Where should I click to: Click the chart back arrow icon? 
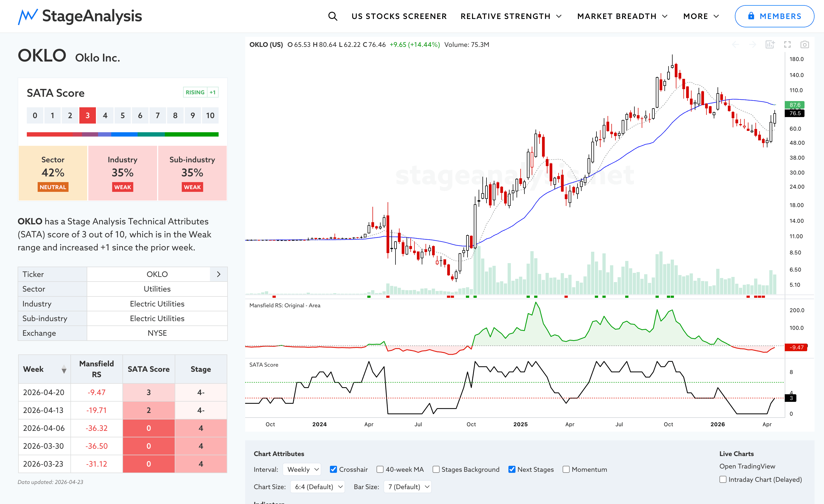[735, 44]
